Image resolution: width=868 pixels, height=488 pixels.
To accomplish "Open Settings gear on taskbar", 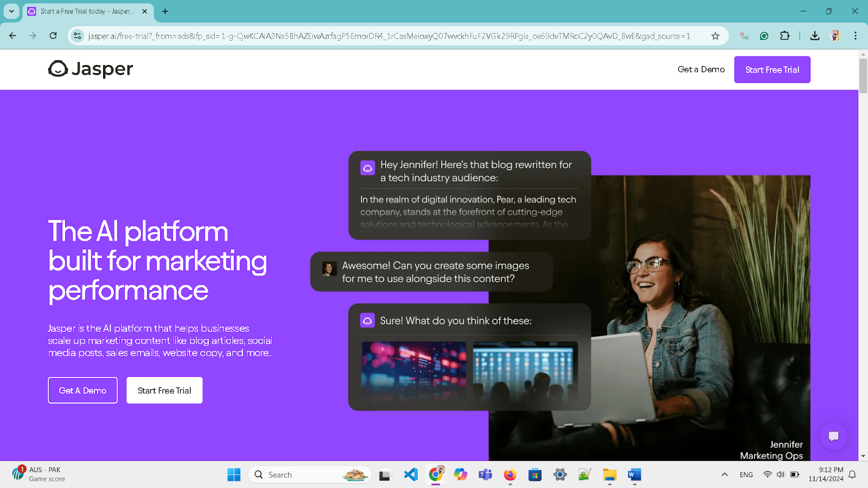I will click(x=560, y=474).
